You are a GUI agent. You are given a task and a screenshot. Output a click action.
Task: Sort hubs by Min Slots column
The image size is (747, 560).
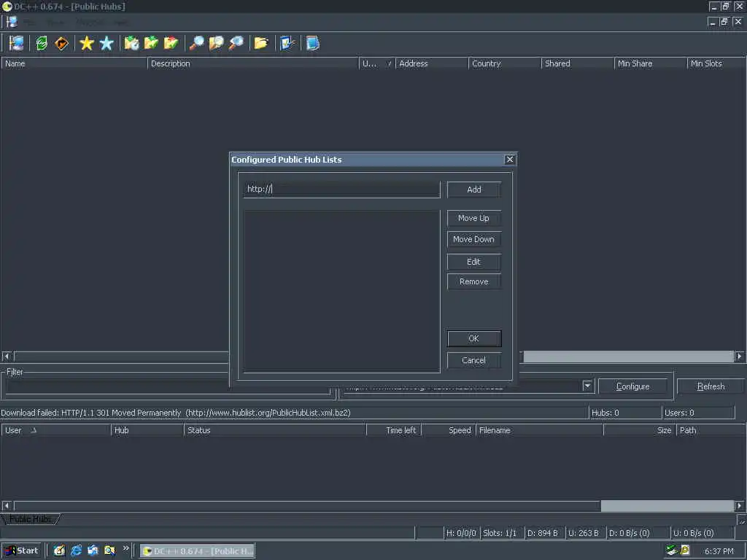click(716, 63)
